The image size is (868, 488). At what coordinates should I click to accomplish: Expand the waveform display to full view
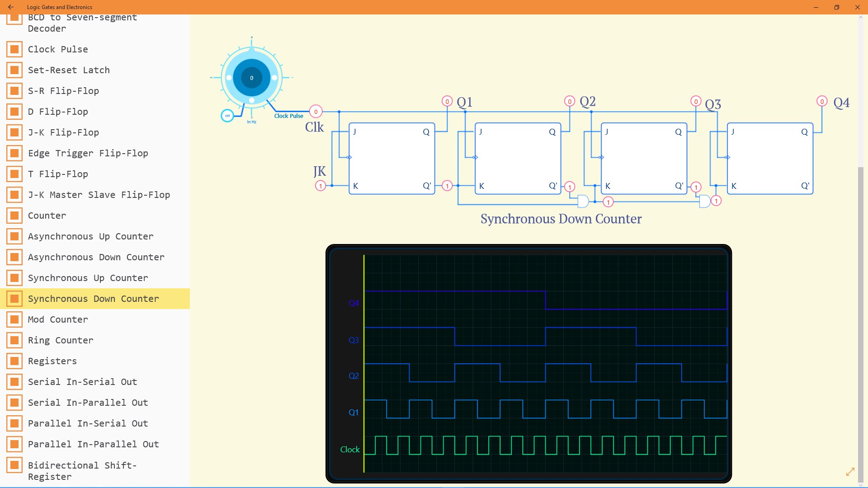[851, 472]
